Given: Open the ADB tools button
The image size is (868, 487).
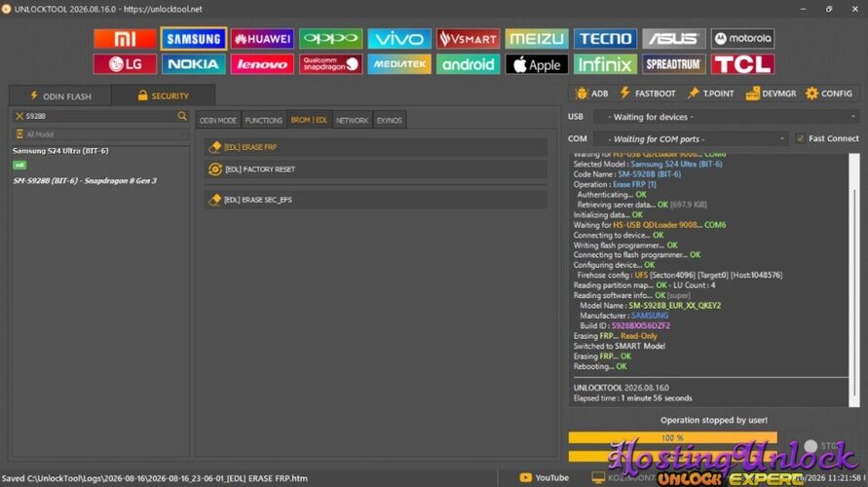Looking at the screenshot, I should click(x=591, y=94).
